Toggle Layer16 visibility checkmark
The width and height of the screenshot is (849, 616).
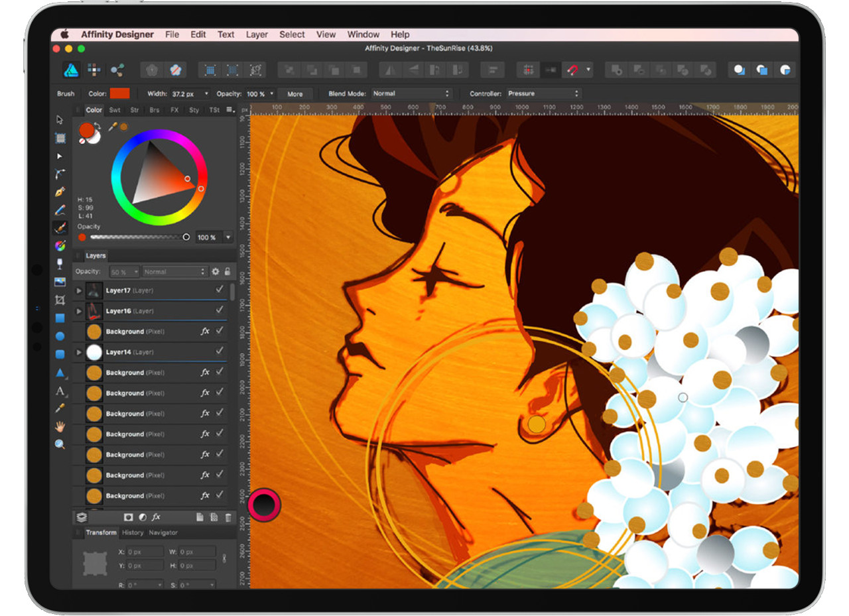pyautogui.click(x=220, y=310)
